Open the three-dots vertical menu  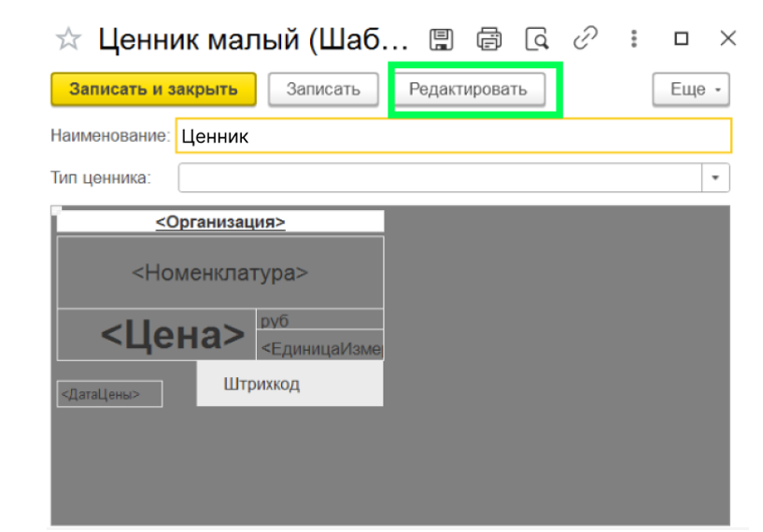point(633,38)
